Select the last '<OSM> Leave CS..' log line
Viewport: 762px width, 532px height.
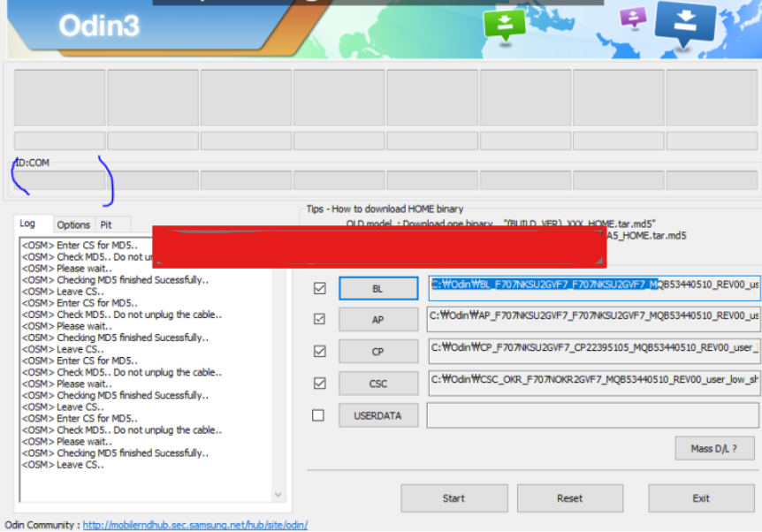click(x=63, y=465)
